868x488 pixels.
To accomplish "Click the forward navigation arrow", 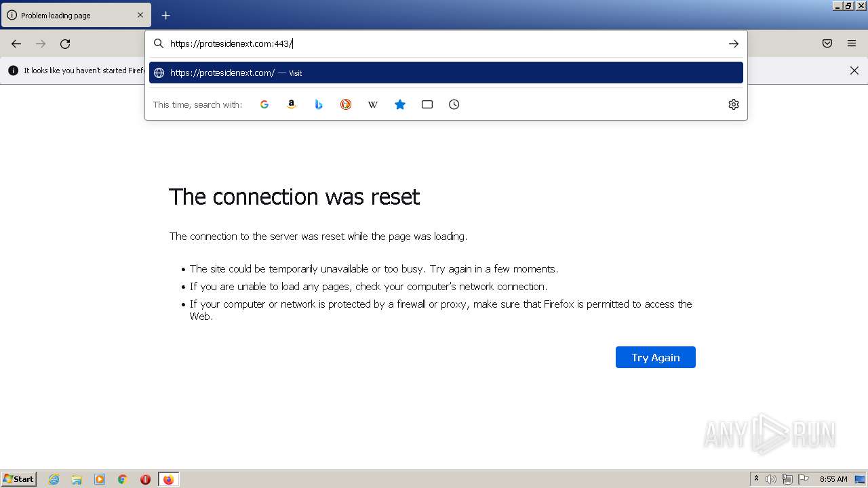I will 41,43.
